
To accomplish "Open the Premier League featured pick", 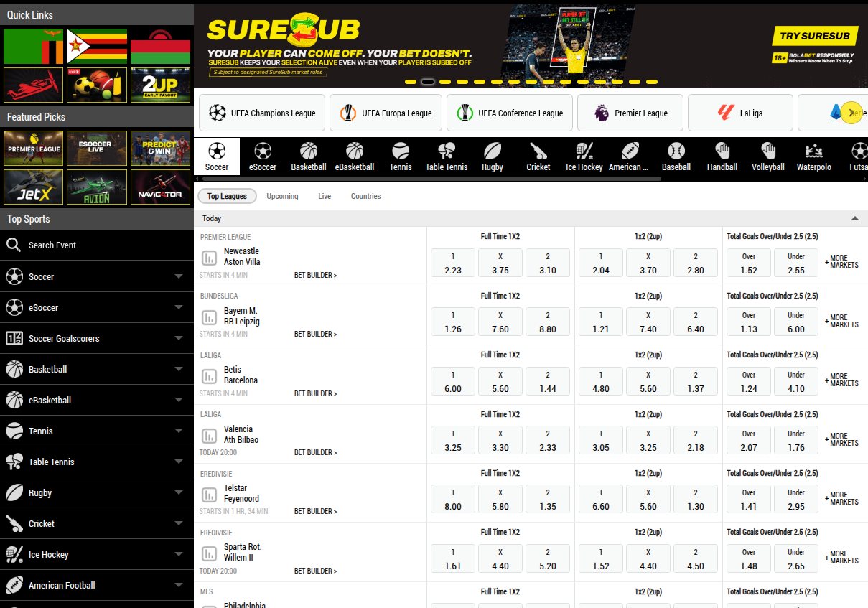I will pyautogui.click(x=34, y=148).
